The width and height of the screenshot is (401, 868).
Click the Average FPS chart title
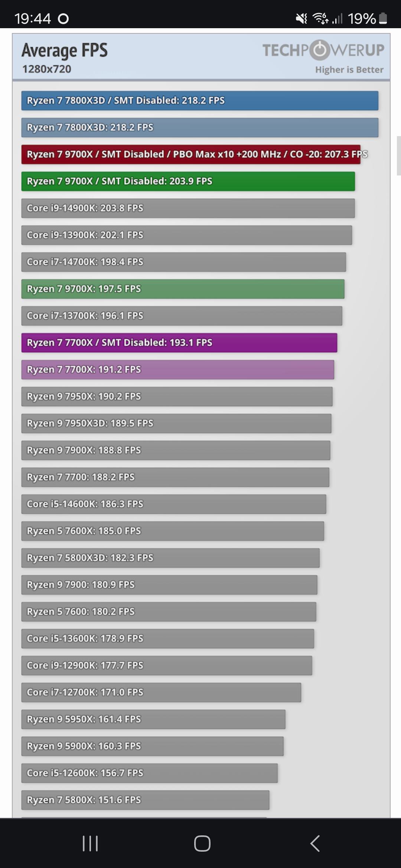click(65, 50)
